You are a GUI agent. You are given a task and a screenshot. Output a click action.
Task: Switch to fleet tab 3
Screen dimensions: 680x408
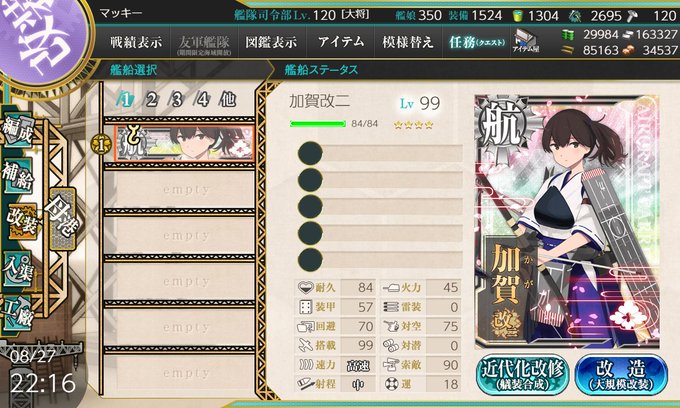(176, 100)
